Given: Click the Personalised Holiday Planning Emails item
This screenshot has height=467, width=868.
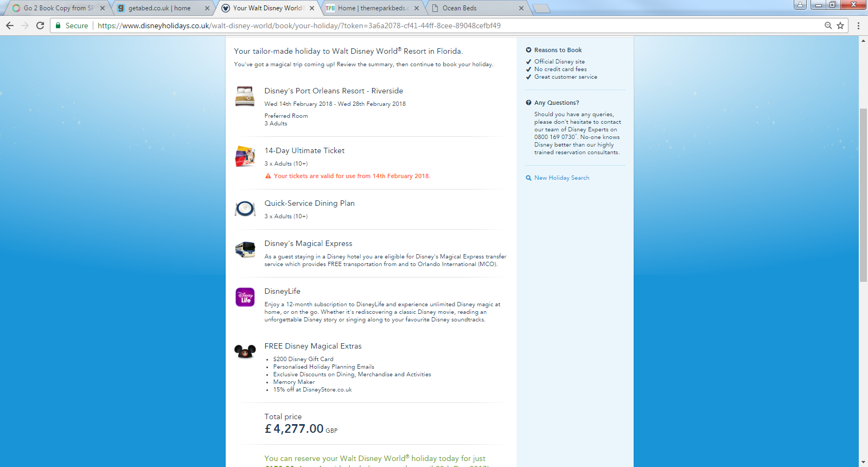Looking at the screenshot, I should tap(323, 367).
